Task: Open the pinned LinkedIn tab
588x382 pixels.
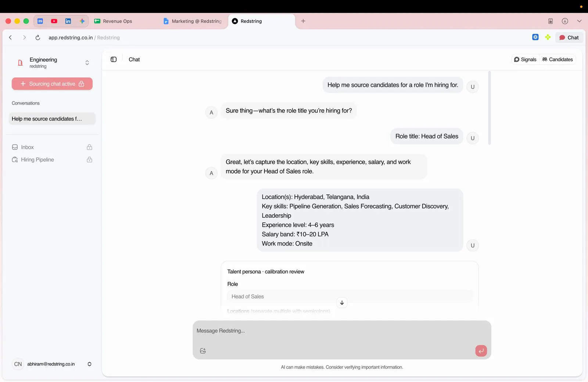Action: pos(68,21)
